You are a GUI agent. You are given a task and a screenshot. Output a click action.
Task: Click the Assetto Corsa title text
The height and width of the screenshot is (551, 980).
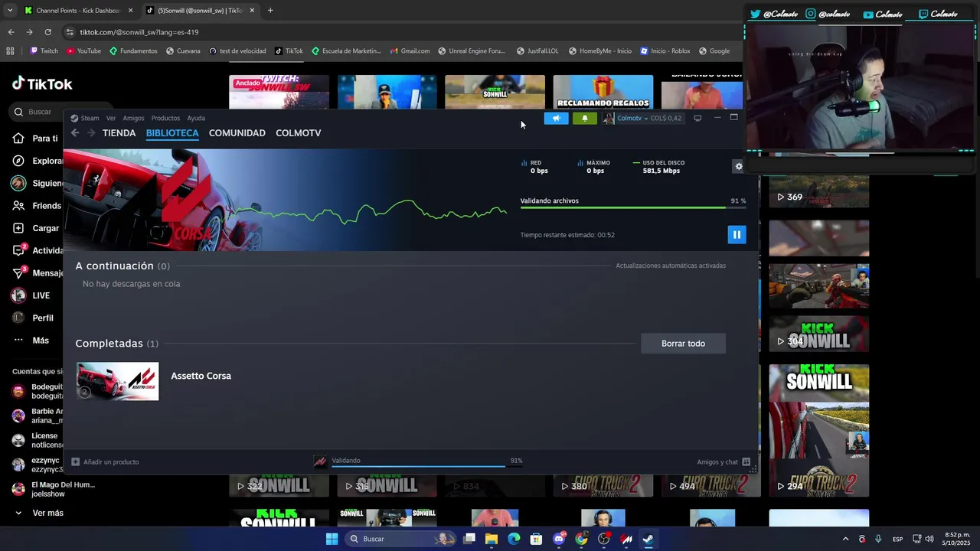(201, 376)
